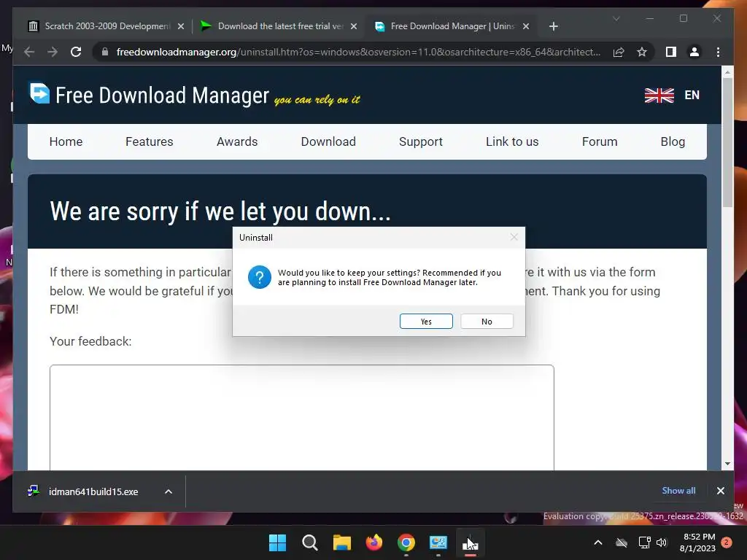Open Chrome three-dot menu
Image resolution: width=747 pixels, height=560 pixels.
718,52
